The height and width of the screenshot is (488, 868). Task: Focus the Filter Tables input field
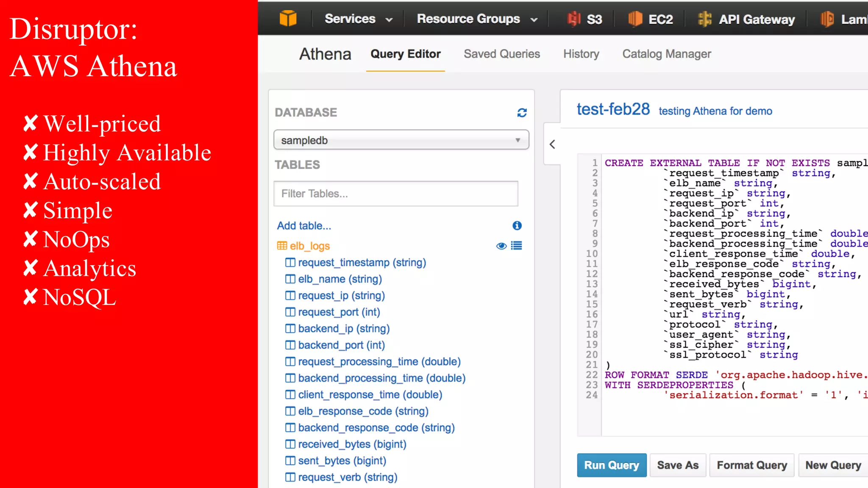click(x=396, y=194)
